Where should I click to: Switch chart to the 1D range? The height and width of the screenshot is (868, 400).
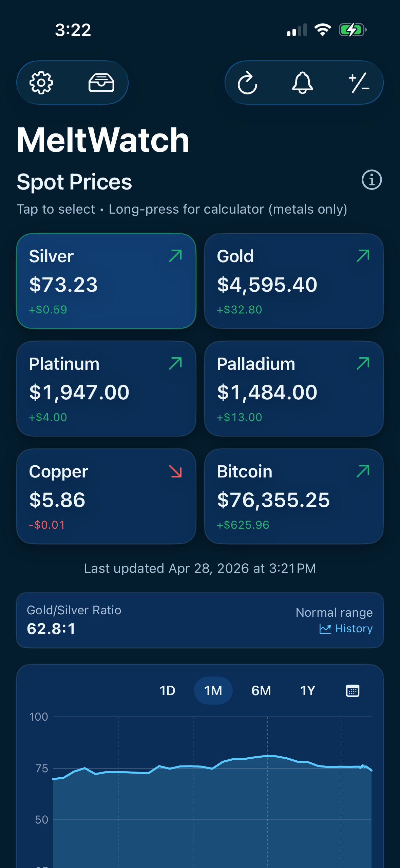point(167,691)
